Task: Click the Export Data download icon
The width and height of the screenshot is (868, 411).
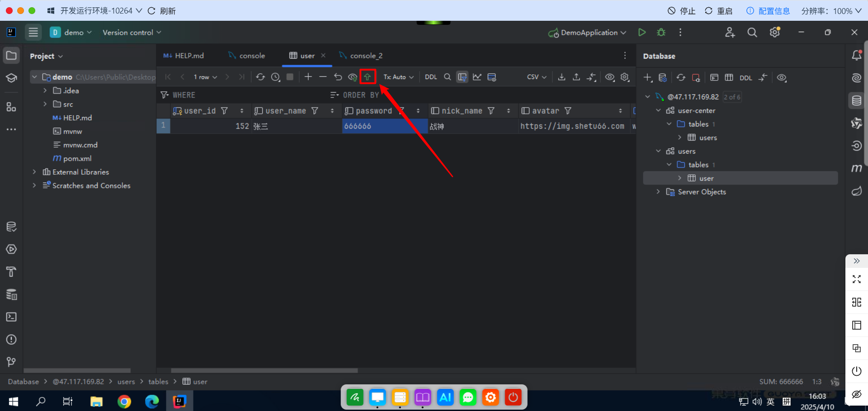Action: click(561, 77)
